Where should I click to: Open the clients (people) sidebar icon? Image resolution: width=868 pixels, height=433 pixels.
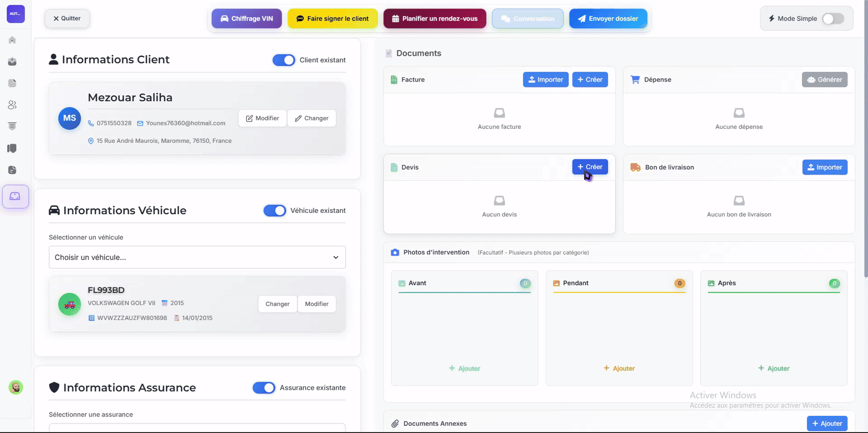coord(12,105)
